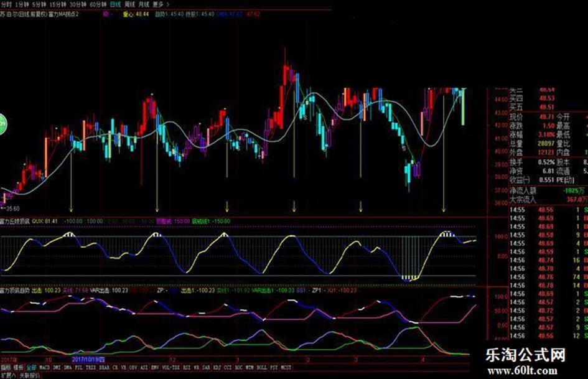Choose the ASI indicator
The image size is (588, 379).
pyautogui.click(x=144, y=368)
